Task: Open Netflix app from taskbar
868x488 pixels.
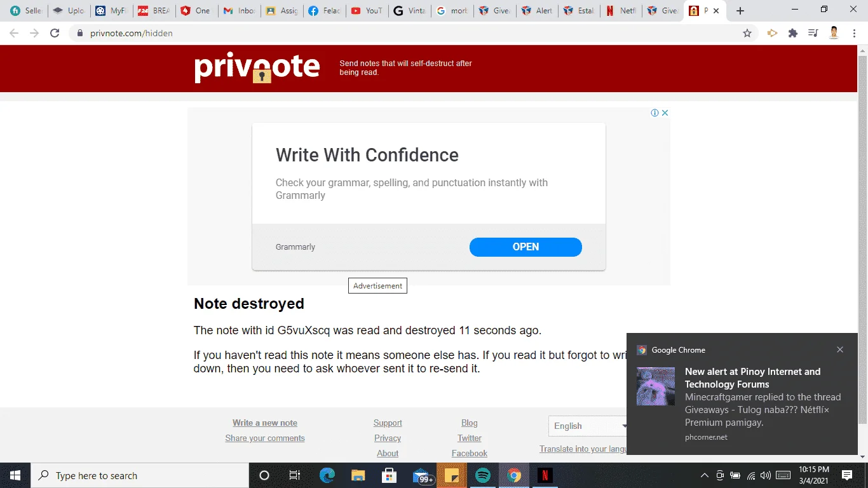Action: click(x=545, y=475)
